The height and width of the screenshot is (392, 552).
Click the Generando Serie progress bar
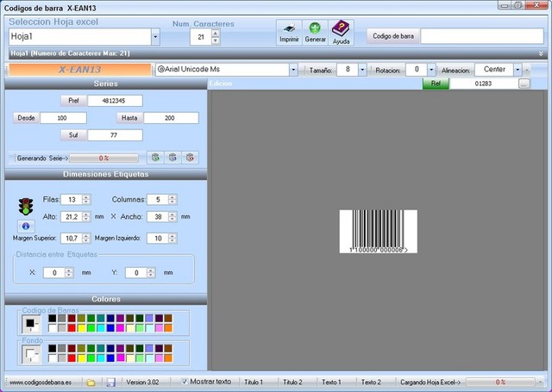tap(103, 159)
